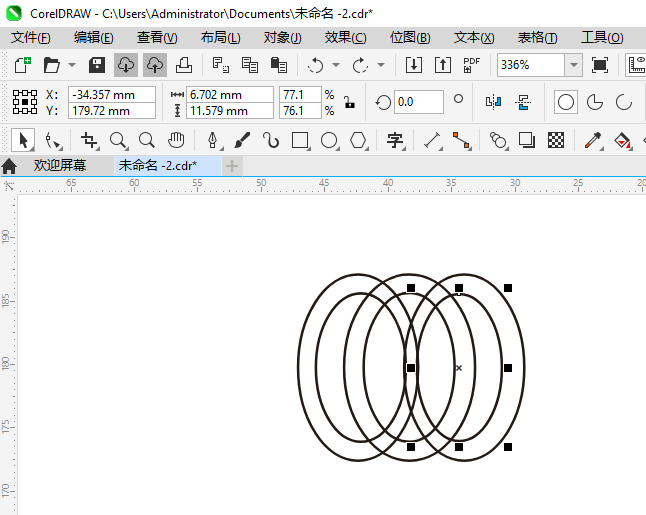Screen dimensions: 646x515
Task: Toggle the lock ratio padlock
Action: click(349, 102)
